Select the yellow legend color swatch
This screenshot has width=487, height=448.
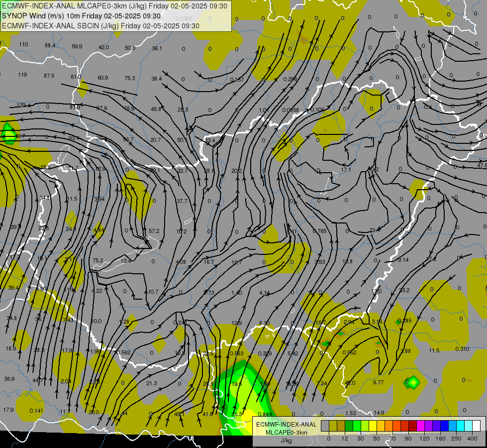[x=373, y=426]
